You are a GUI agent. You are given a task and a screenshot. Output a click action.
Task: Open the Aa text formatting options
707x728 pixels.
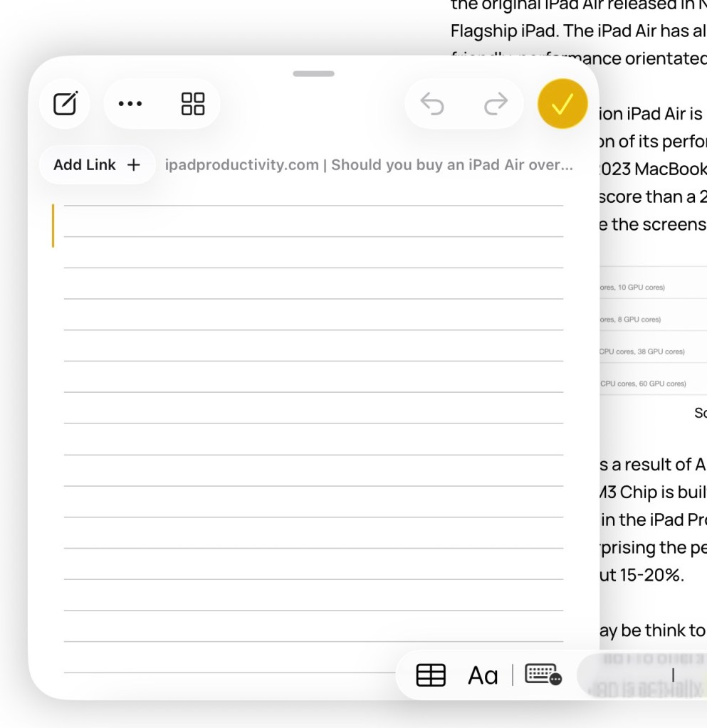click(x=483, y=675)
